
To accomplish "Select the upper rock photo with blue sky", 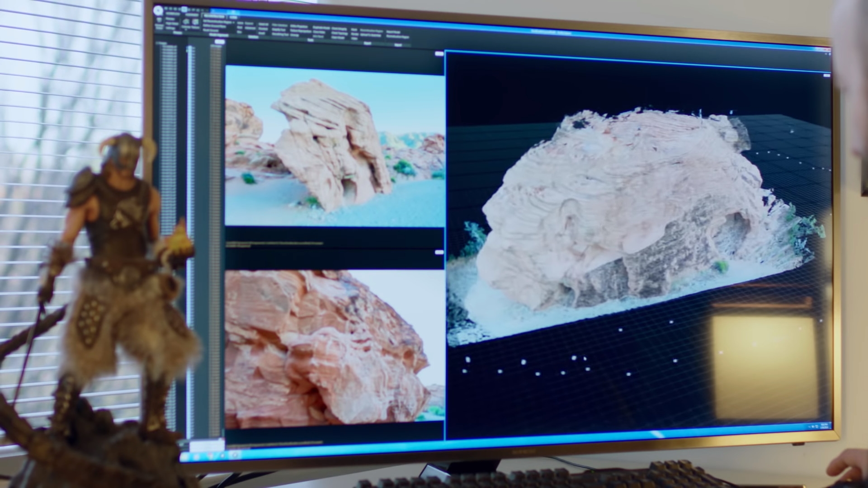I will coord(335,145).
